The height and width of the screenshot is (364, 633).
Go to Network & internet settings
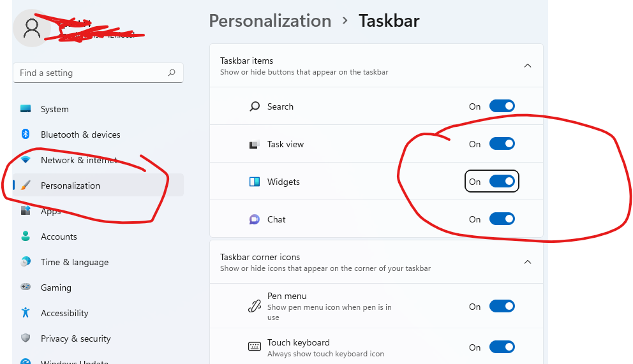click(x=78, y=160)
